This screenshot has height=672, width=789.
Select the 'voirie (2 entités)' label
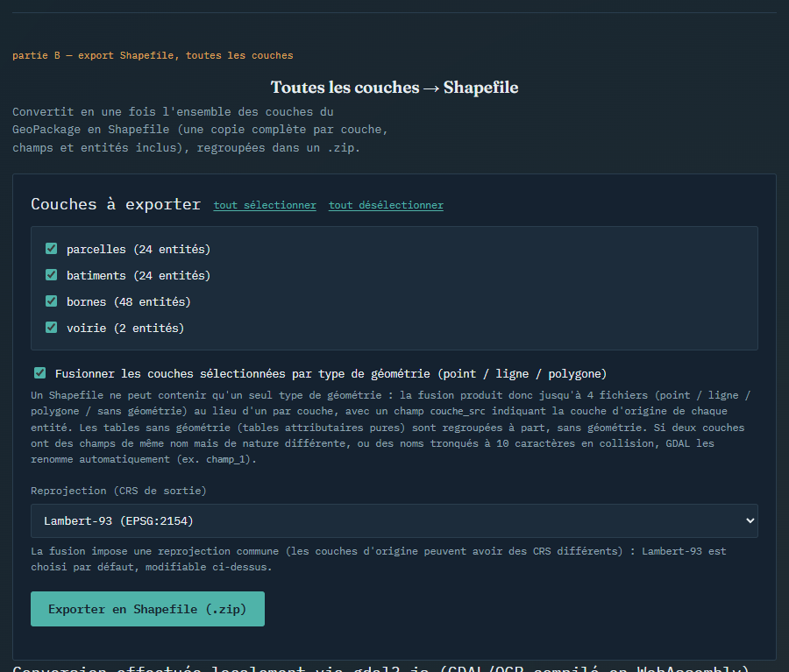coord(125,328)
